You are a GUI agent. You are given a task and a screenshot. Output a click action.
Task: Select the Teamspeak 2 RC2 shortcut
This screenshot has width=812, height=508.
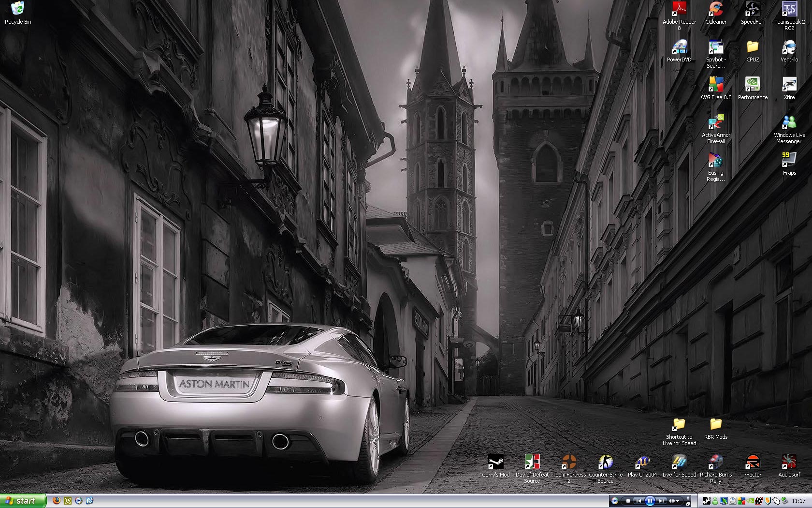(x=789, y=16)
